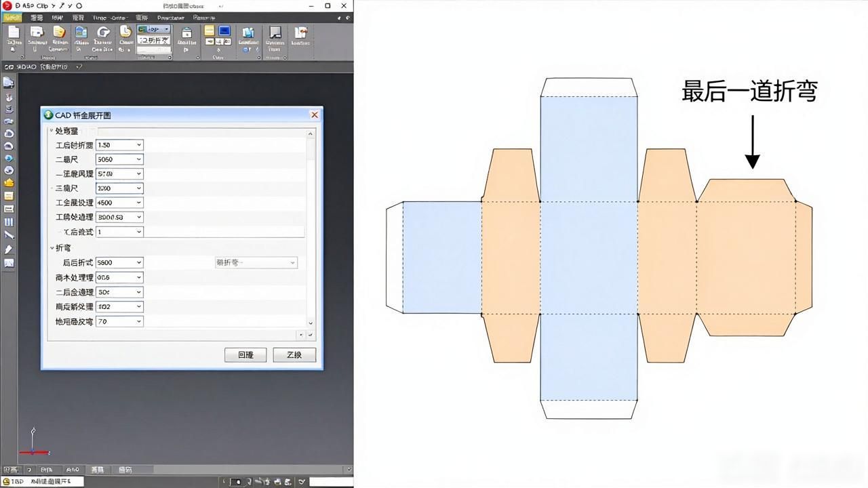Maximize the CAD application window
The image size is (868, 488).
point(328,5)
